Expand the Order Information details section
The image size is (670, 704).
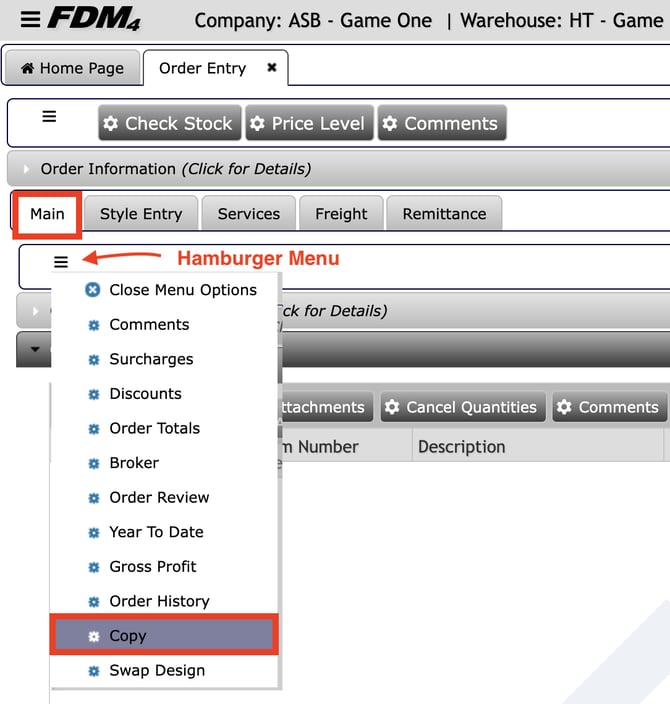(x=26, y=169)
